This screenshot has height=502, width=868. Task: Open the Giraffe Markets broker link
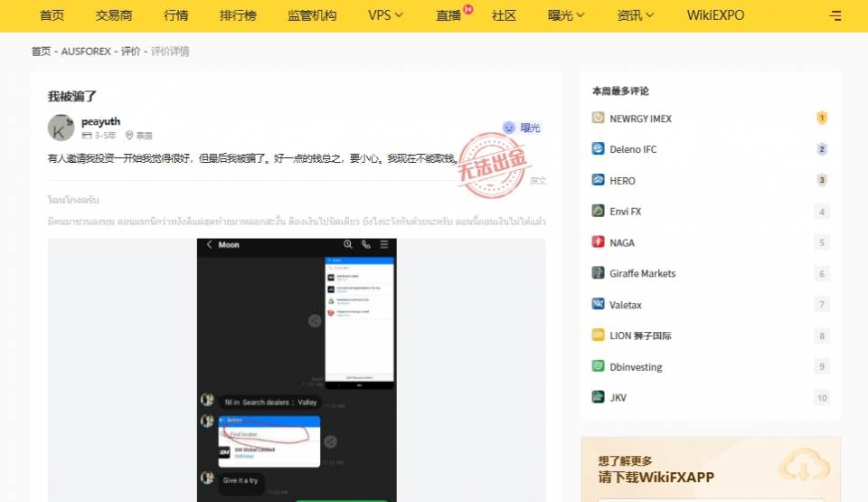coord(643,274)
